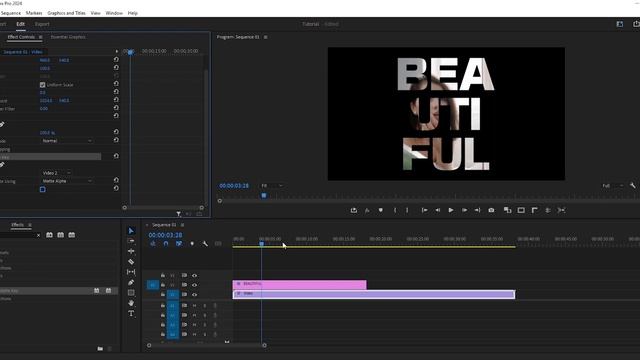Toggle sync lock on the BEAUTIFUL clip's track
This screenshot has height=360, width=640.
[x=184, y=285]
